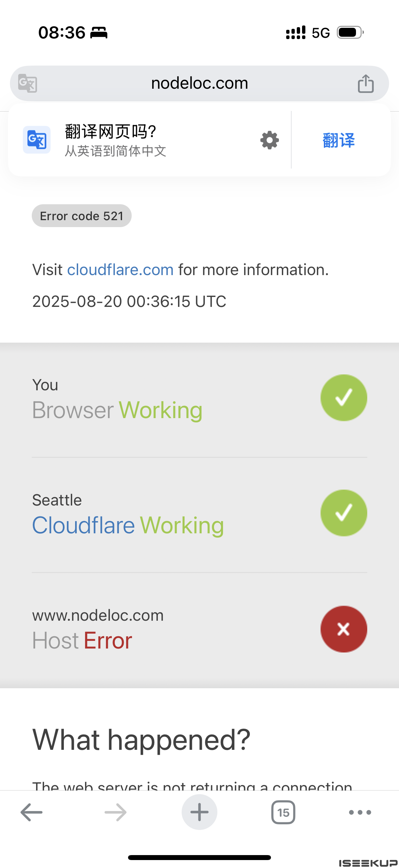Tap the red X beside Host Error
Image resolution: width=399 pixels, height=868 pixels.
tap(343, 629)
